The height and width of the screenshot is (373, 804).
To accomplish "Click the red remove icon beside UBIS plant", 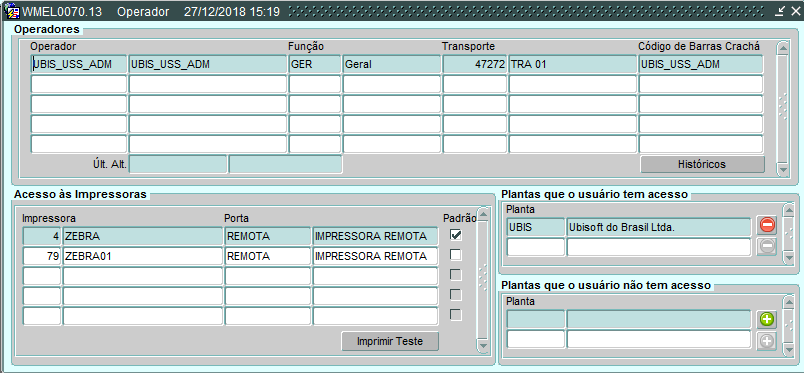I will [767, 225].
